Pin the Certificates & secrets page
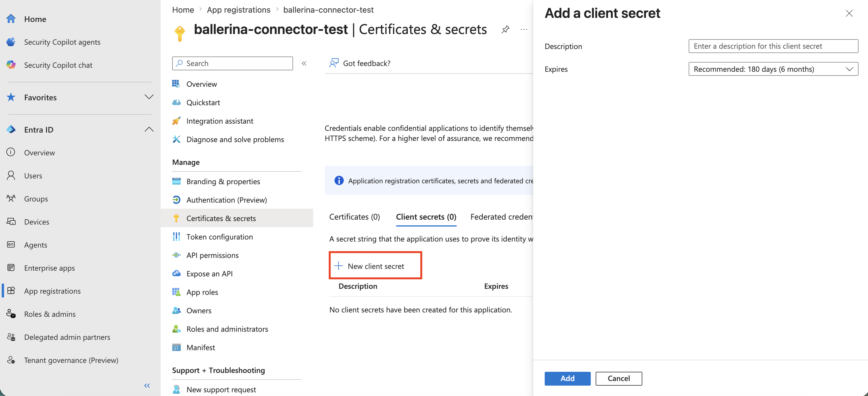The image size is (868, 396). [x=505, y=30]
